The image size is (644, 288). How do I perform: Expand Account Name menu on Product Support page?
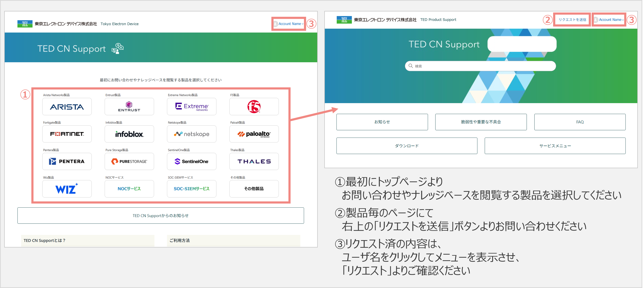point(611,20)
